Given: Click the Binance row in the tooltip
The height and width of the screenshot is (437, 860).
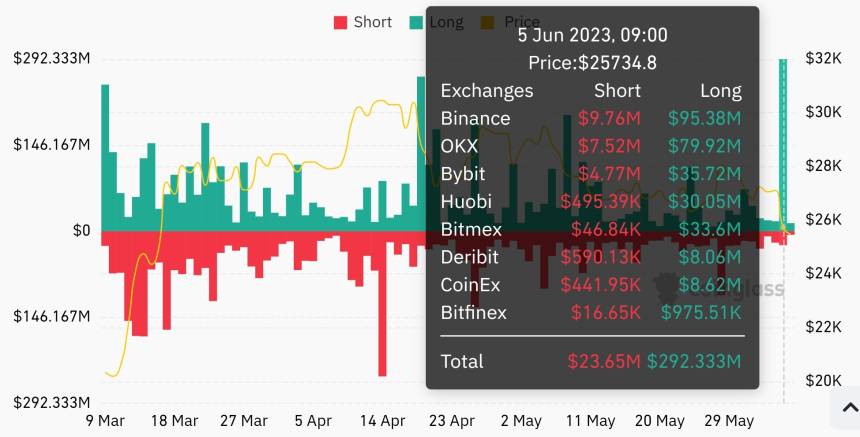Looking at the screenshot, I should [592, 118].
